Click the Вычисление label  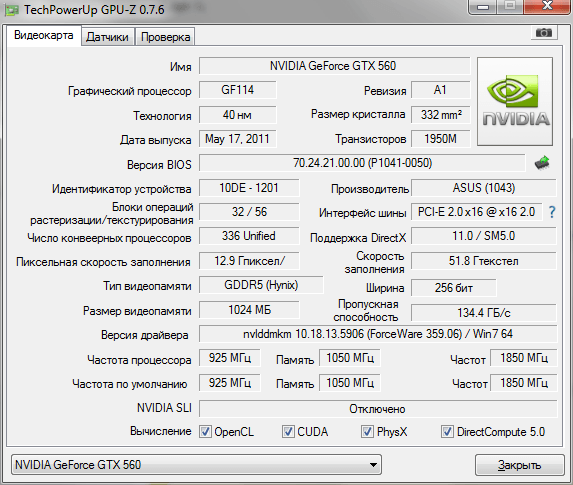161,431
